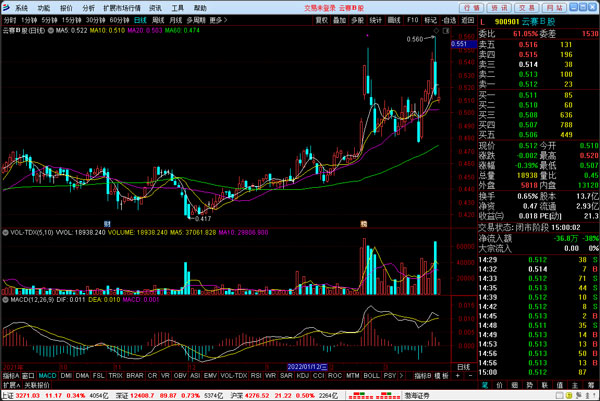Click the 财 marker icon on chart bottom

(107, 224)
